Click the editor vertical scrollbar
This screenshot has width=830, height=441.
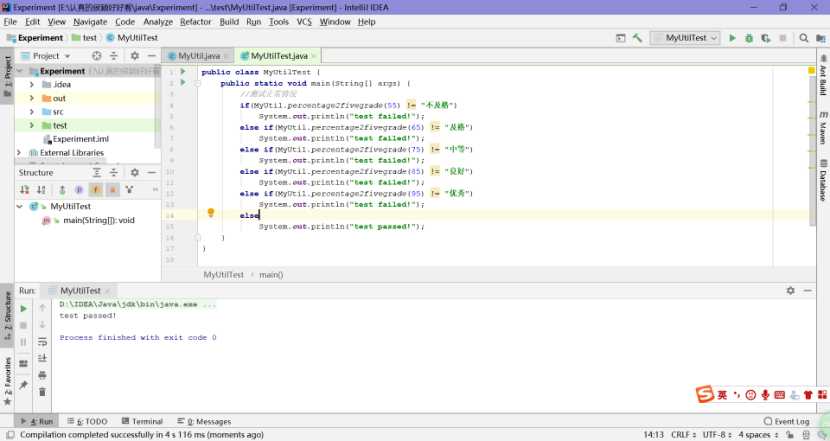click(811, 150)
